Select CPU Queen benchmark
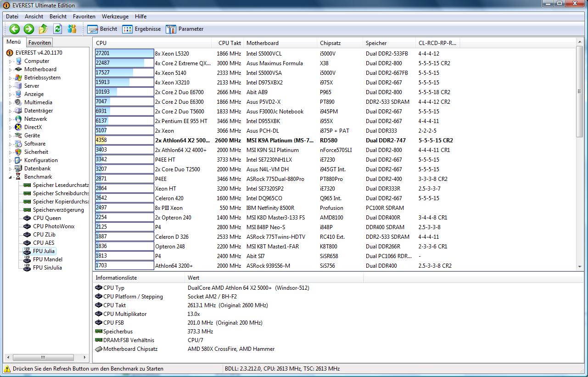Viewport: 588px width, 377px height. tap(42, 218)
